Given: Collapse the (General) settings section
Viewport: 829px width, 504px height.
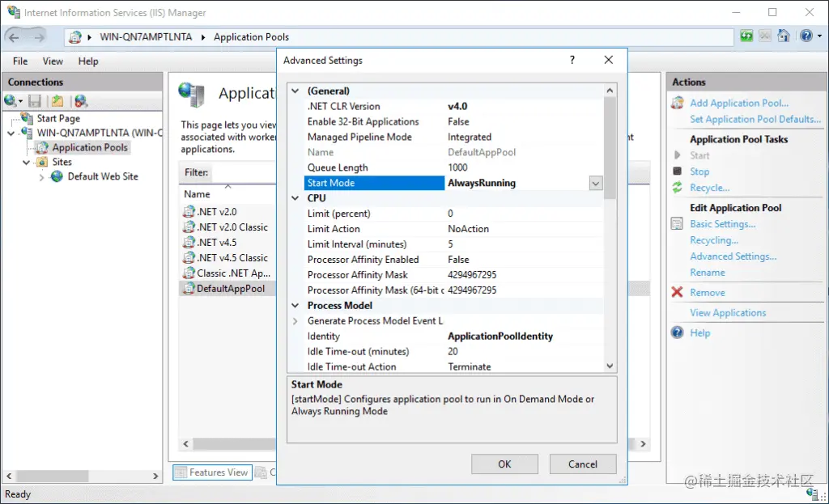Looking at the screenshot, I should [x=295, y=91].
